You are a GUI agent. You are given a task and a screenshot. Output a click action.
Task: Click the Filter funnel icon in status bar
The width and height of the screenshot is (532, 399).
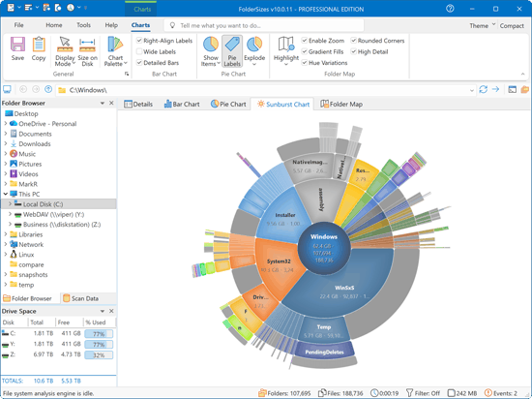[x=409, y=393]
